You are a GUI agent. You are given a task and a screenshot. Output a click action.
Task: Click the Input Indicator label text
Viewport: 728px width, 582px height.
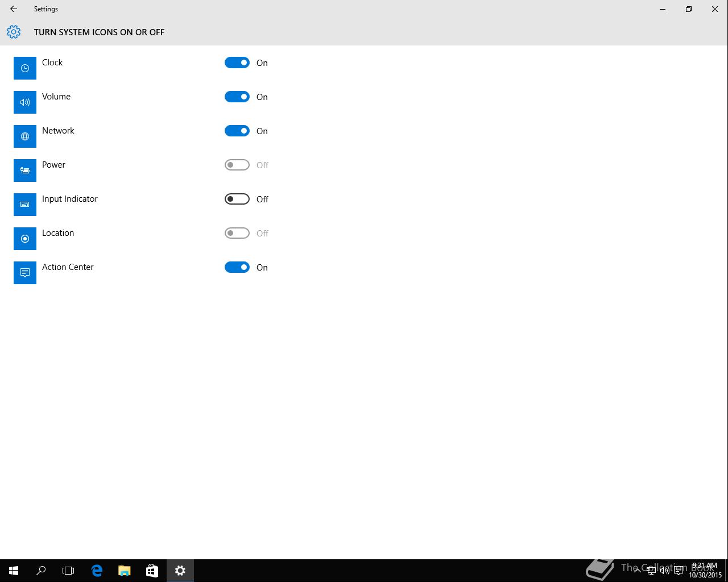[x=70, y=199]
